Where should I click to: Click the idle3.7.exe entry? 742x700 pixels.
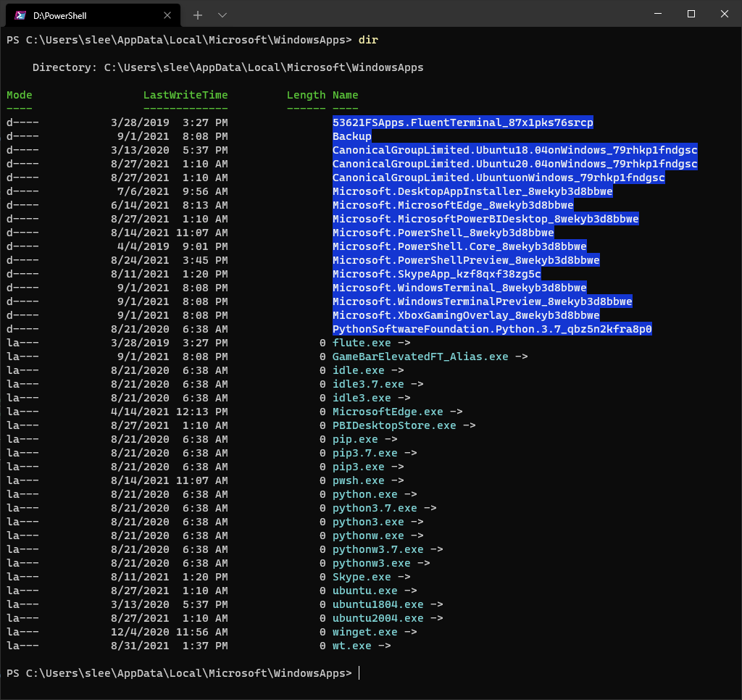tap(368, 384)
